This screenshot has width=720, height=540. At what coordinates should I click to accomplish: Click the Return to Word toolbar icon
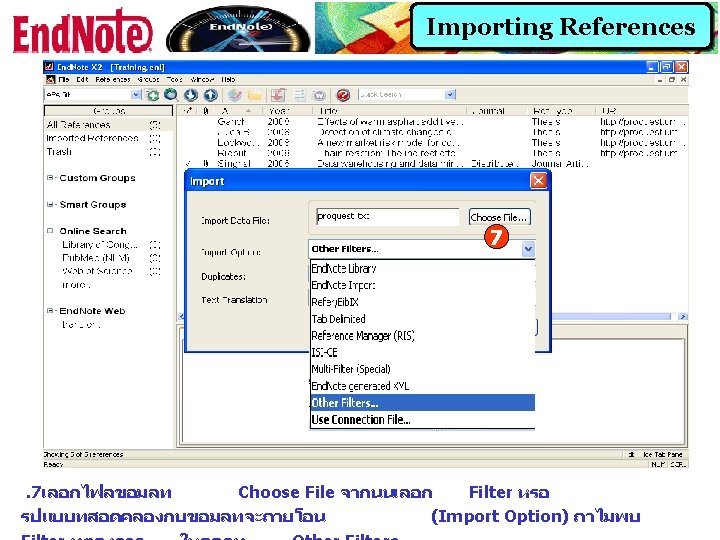(319, 95)
